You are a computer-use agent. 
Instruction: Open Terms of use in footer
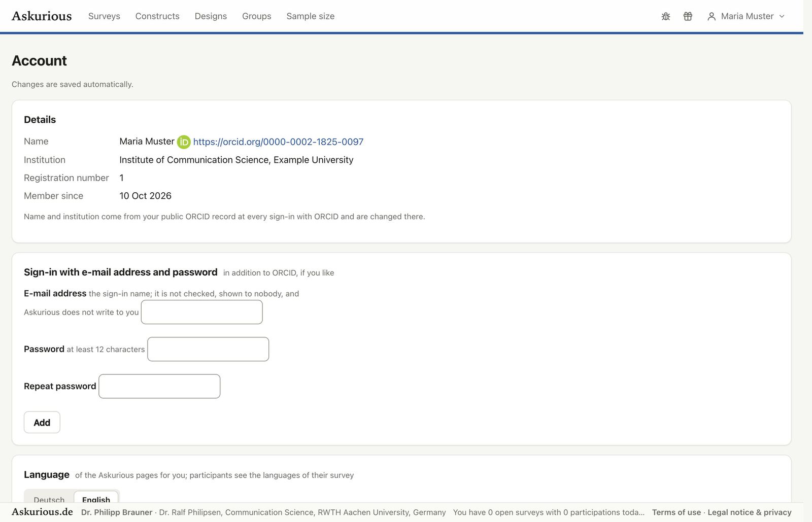point(676,512)
